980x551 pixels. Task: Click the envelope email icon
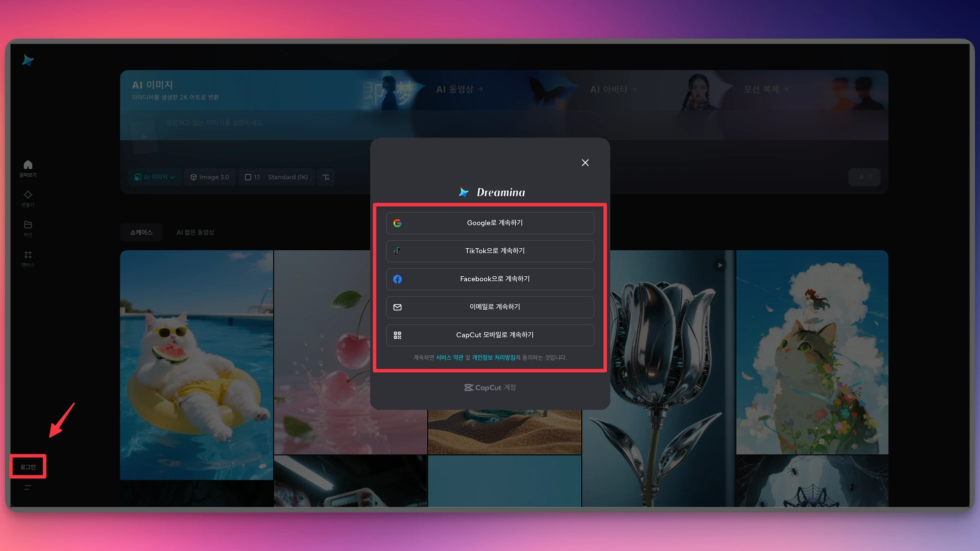pos(397,307)
